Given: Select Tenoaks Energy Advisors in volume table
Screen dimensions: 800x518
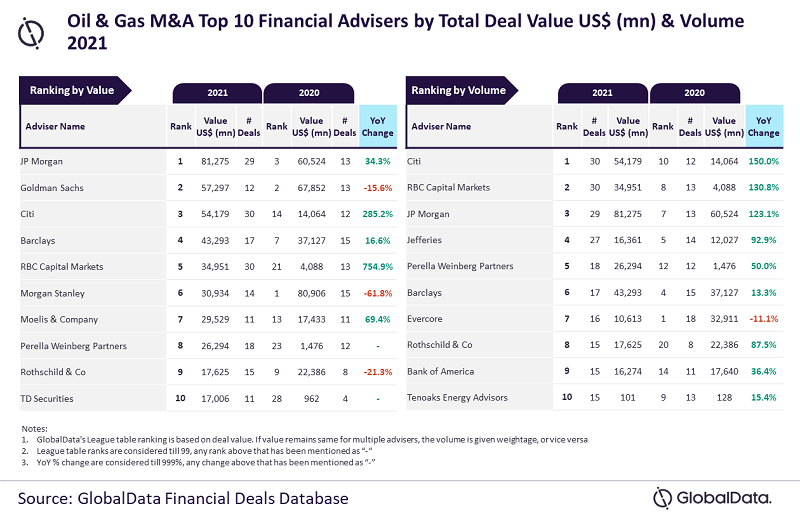Looking at the screenshot, I should pos(458,398).
